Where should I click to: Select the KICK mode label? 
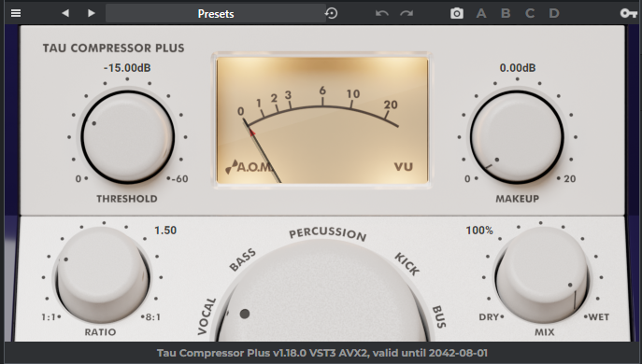407,264
